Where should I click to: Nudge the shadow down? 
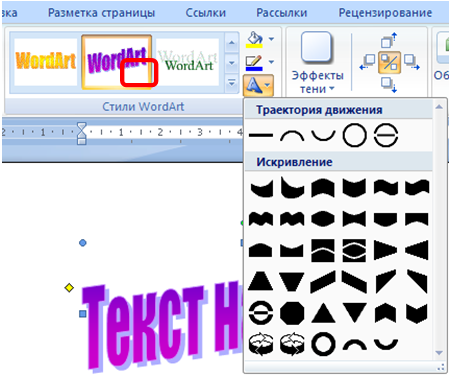[x=389, y=85]
